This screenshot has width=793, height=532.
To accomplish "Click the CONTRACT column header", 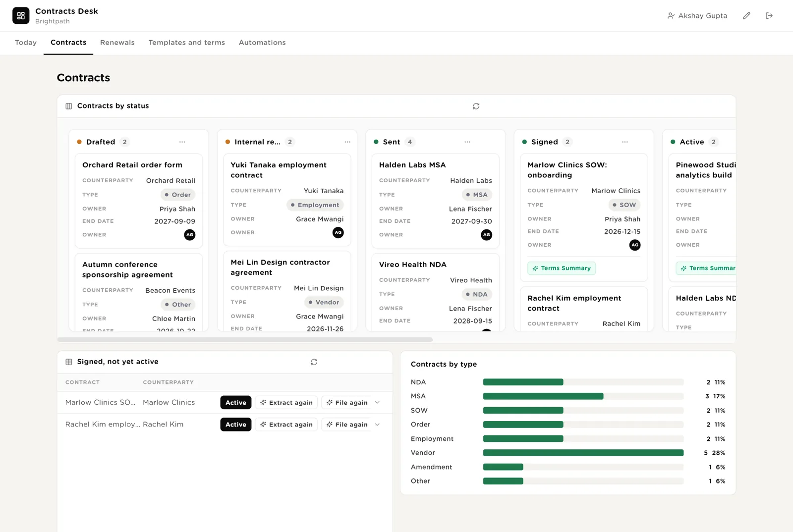I will (x=82, y=382).
